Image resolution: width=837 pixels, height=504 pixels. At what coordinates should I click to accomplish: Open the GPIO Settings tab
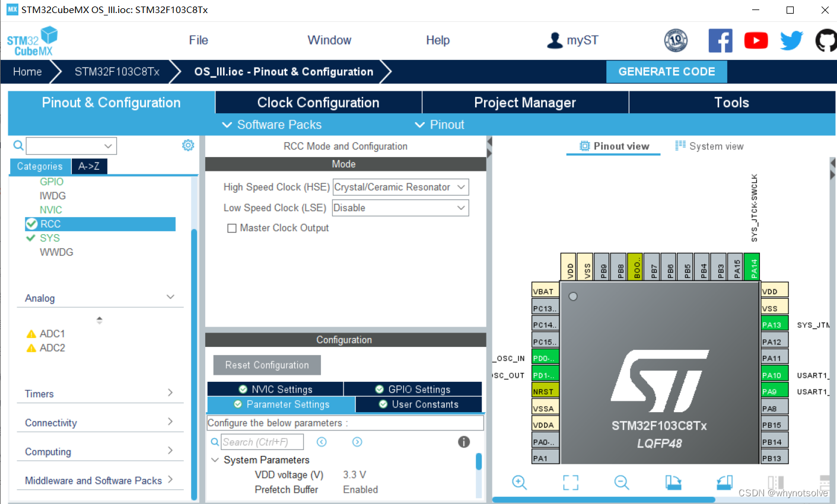tap(413, 390)
